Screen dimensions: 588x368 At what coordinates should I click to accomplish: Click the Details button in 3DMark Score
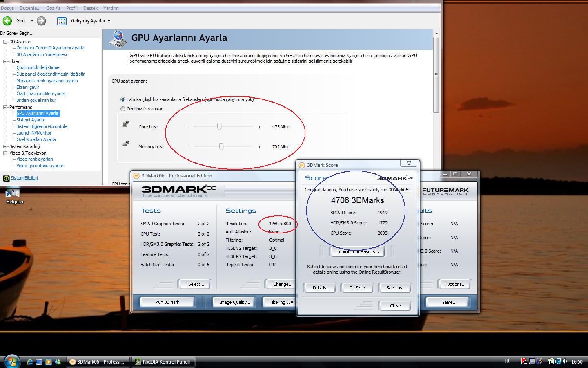point(321,288)
